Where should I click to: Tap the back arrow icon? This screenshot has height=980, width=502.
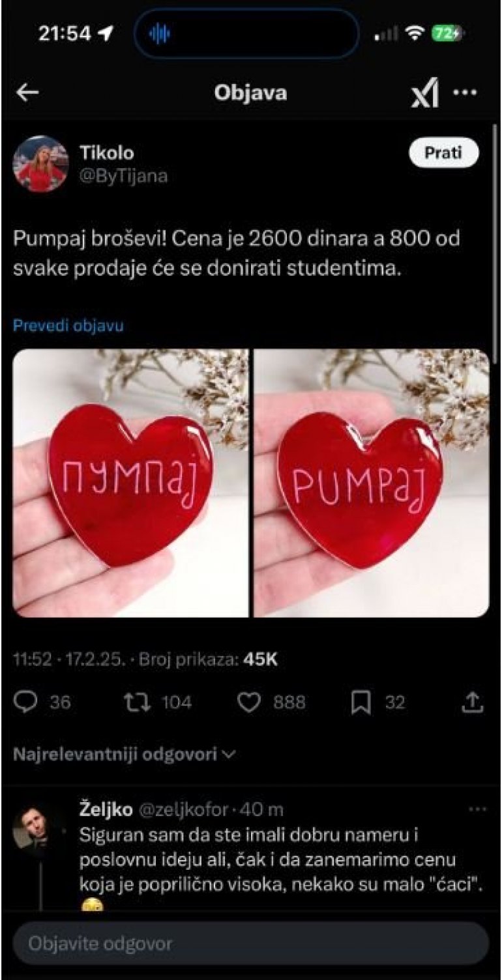coord(27,93)
